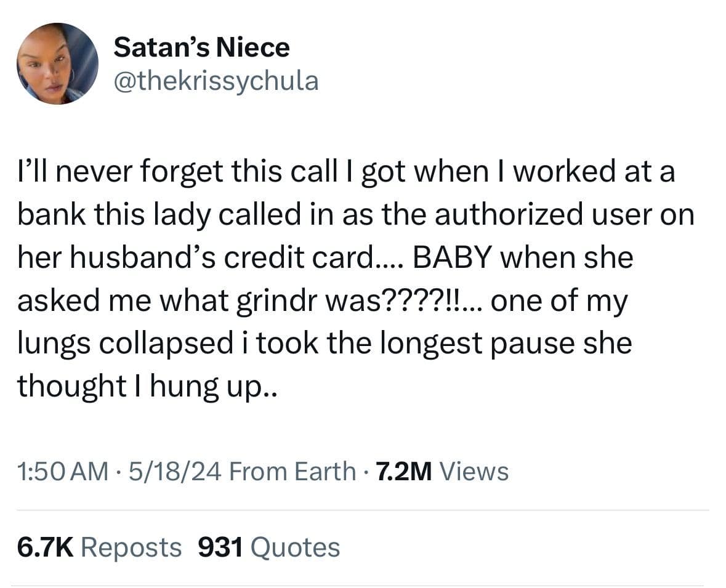Open the Satan's Niece profile picture

pos(57,63)
